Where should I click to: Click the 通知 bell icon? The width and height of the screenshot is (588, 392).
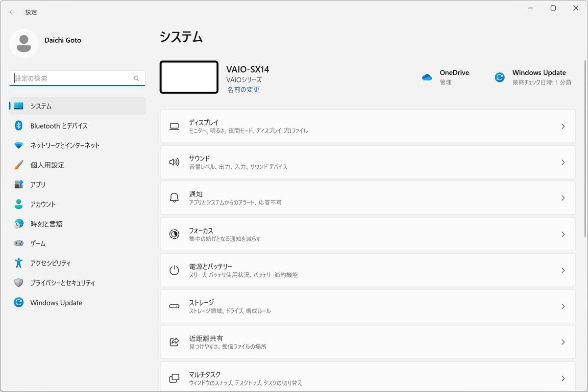pos(174,198)
